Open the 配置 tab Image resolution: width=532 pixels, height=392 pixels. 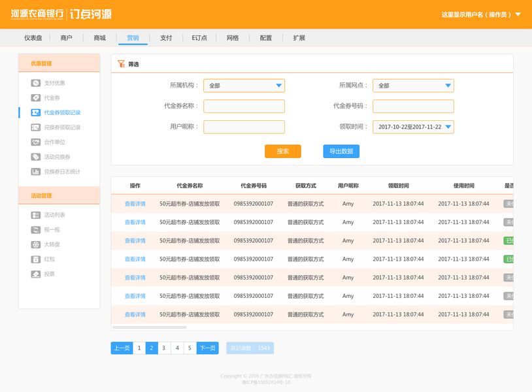[x=266, y=38]
